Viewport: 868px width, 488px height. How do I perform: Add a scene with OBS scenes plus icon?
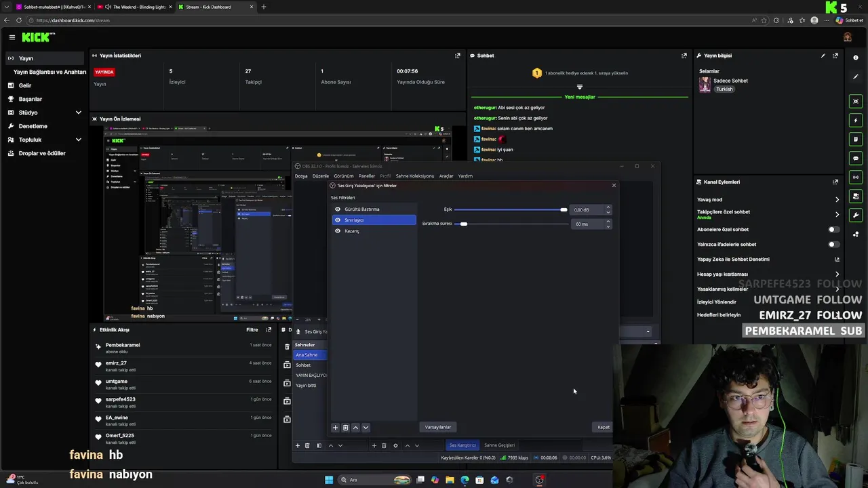click(297, 445)
